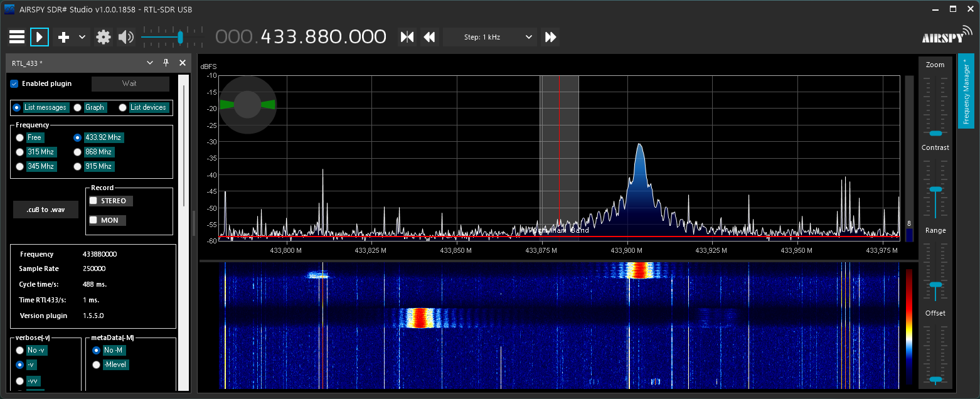The width and height of the screenshot is (980, 399).
Task: Click the Cycle time value 488 ms.
Action: click(95, 284)
